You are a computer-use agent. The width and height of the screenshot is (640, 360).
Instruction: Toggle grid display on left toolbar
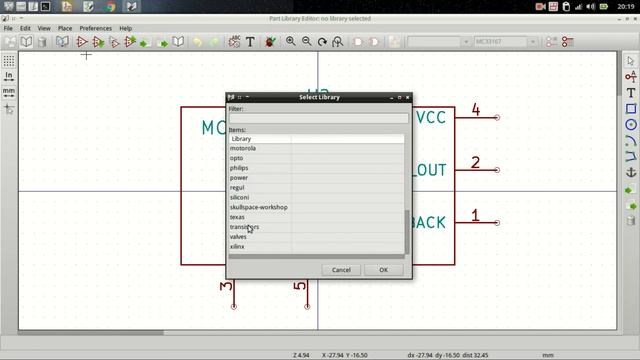(x=9, y=61)
